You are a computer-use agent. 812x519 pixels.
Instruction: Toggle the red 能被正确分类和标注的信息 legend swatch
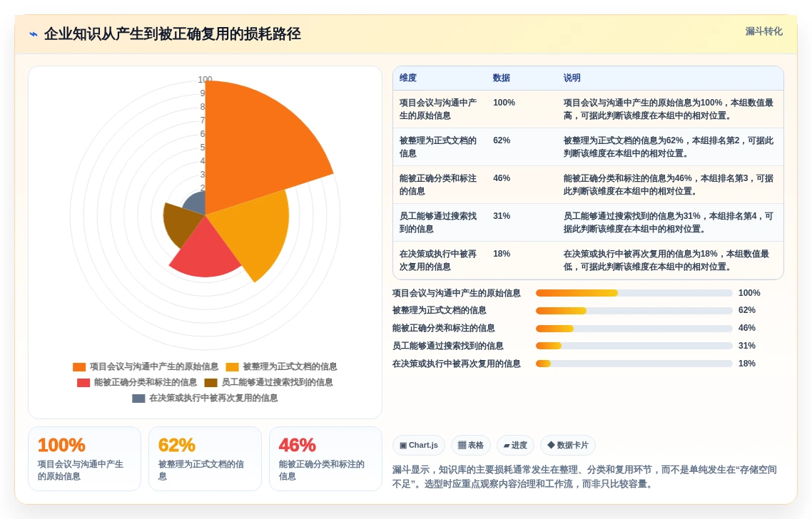[x=83, y=383]
